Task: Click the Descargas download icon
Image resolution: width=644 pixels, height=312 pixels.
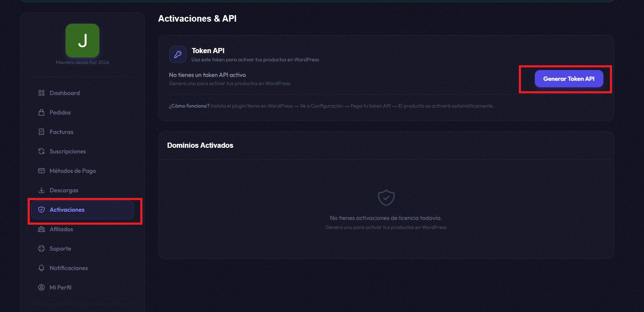Action: [41, 190]
